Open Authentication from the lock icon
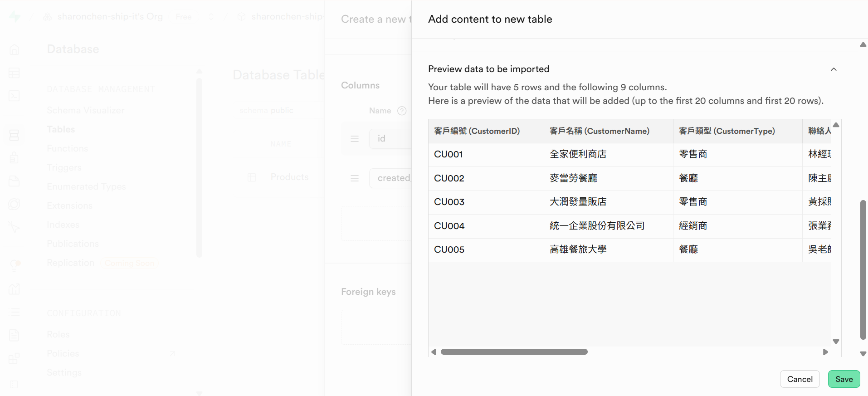The width and height of the screenshot is (868, 396). point(15,157)
